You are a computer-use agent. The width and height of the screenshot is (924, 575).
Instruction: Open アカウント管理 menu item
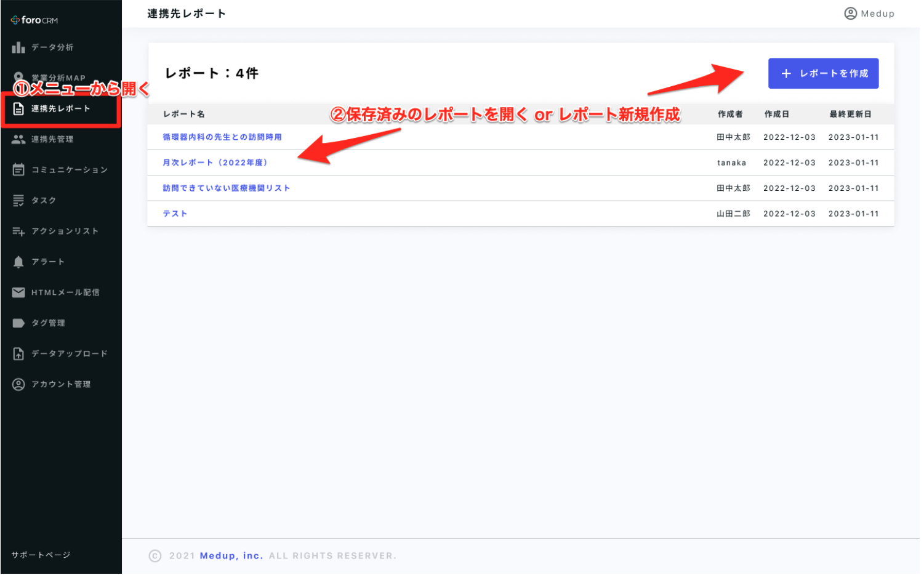[61, 385]
